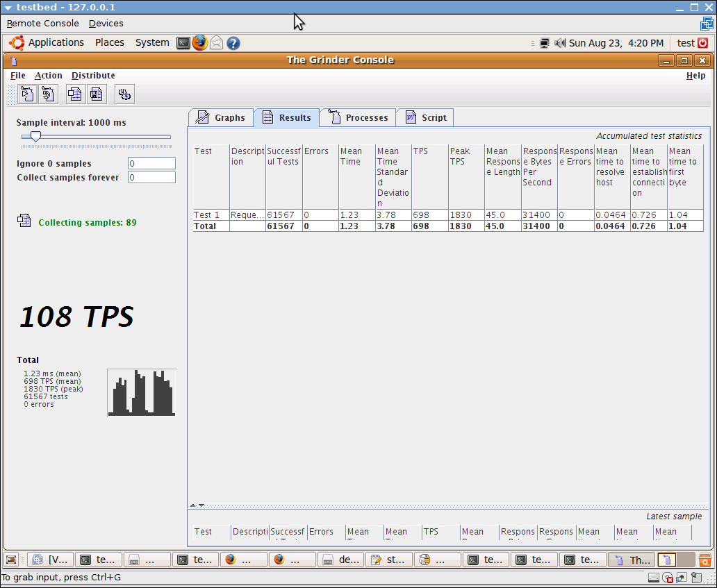This screenshot has height=588, width=717.
Task: Switch to the '[V...' taskbar window
Action: tap(50, 560)
